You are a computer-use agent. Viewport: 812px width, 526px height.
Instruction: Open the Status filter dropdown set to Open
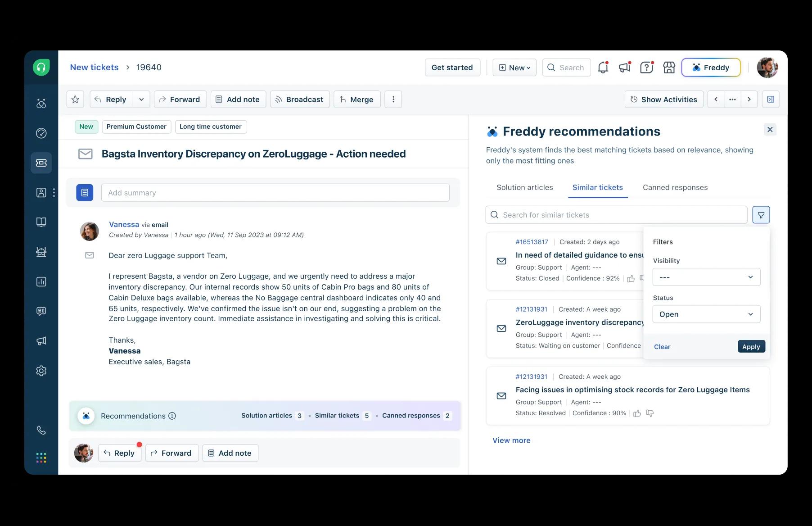coord(706,314)
